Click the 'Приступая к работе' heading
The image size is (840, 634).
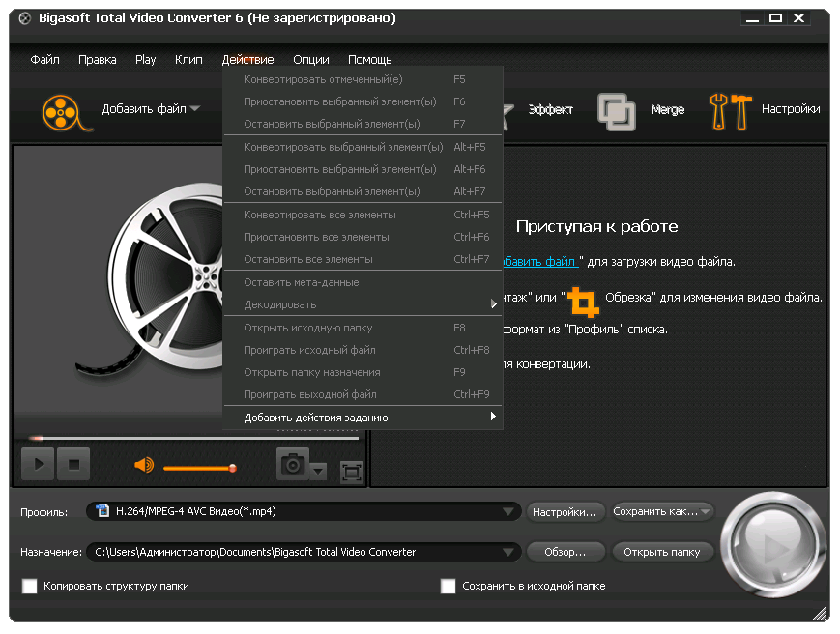(x=596, y=226)
